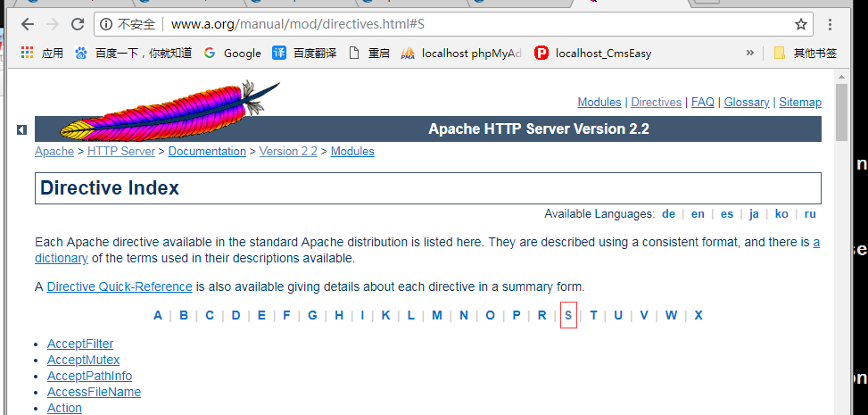
Task: Click Version 2.2 breadcrumb link
Action: (288, 151)
